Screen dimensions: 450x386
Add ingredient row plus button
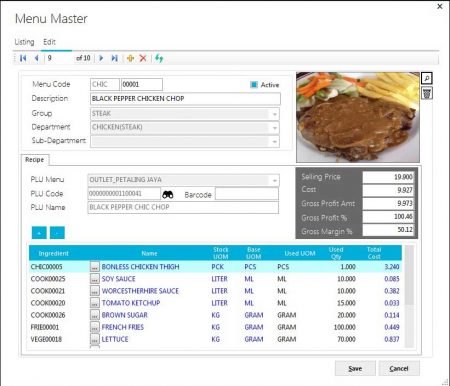pyautogui.click(x=39, y=233)
